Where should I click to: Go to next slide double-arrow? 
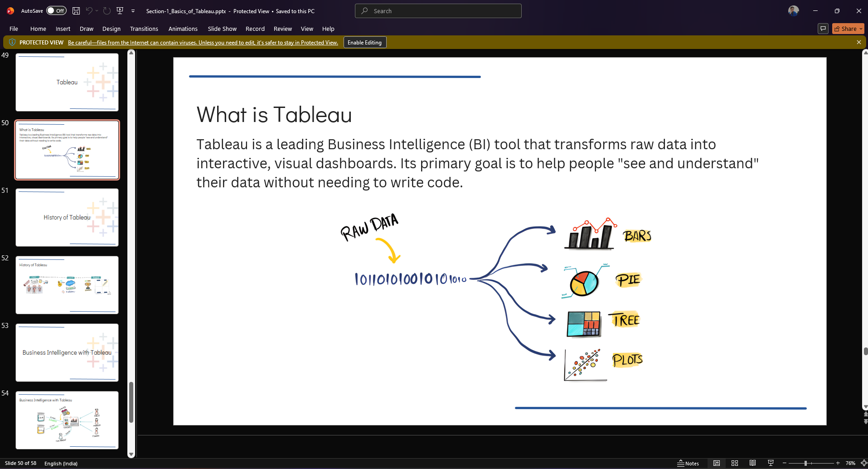coord(865,421)
